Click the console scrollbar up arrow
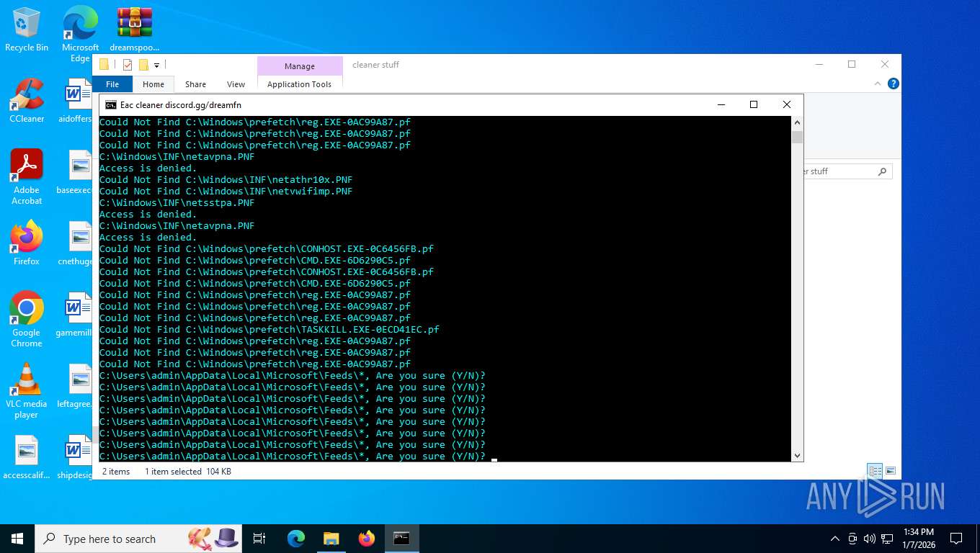 click(797, 122)
